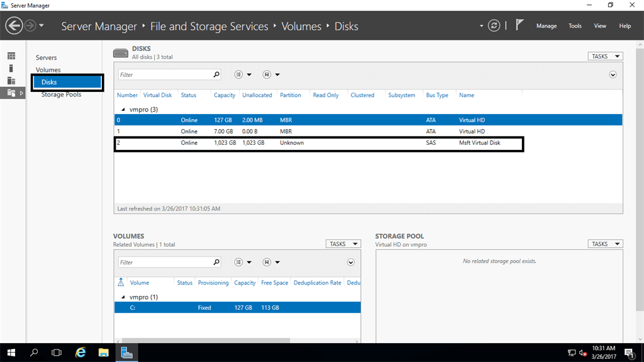Go to Storage Pools in the sidebar
Viewport: 644px width, 362px height.
[x=61, y=94]
